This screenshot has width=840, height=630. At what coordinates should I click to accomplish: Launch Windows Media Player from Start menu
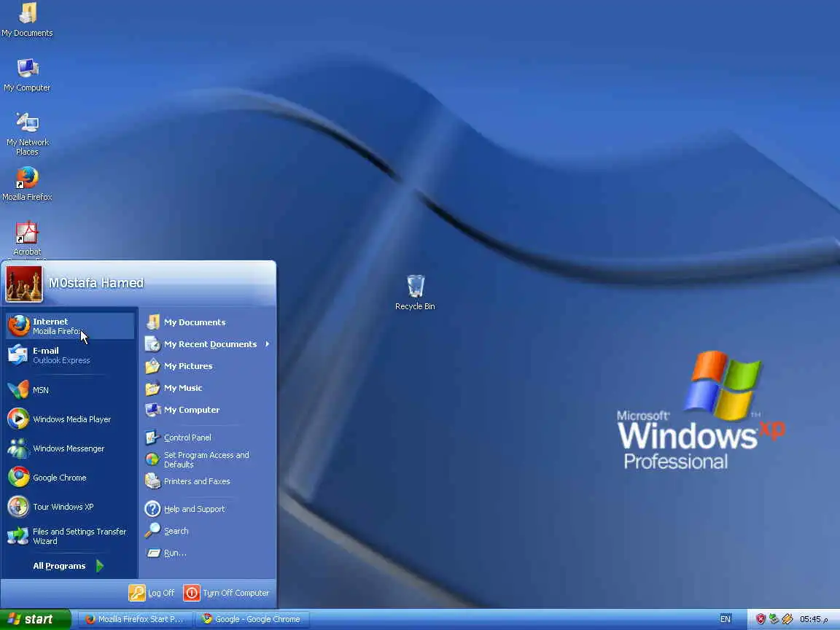(70, 419)
